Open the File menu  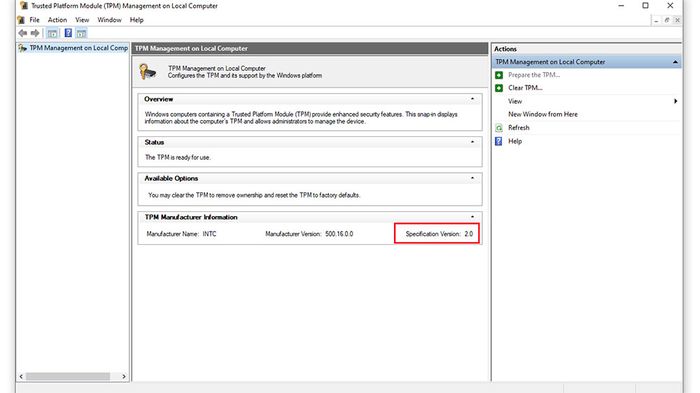(34, 20)
